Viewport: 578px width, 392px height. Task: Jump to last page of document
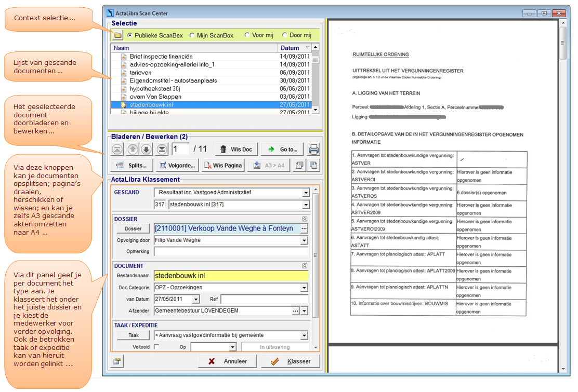[x=162, y=149]
